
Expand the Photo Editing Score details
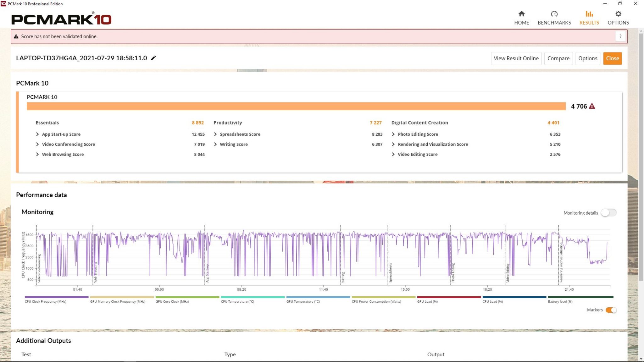click(x=393, y=134)
